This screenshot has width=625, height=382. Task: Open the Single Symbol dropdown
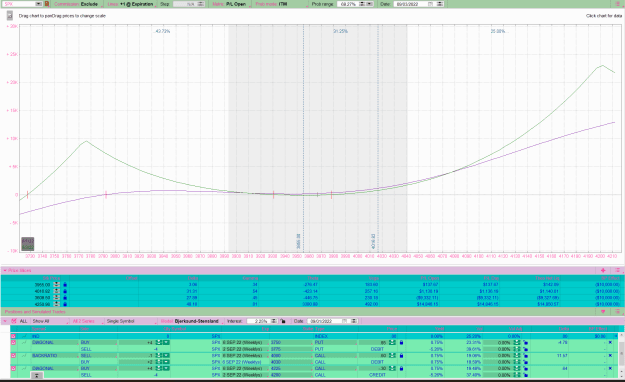click(x=131, y=321)
